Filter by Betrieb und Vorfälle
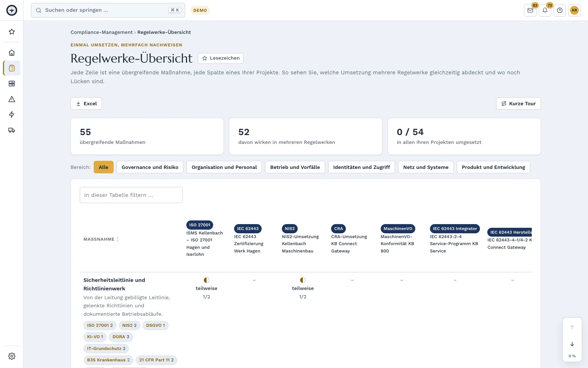Screen dimensions: 588x368 coord(295,167)
